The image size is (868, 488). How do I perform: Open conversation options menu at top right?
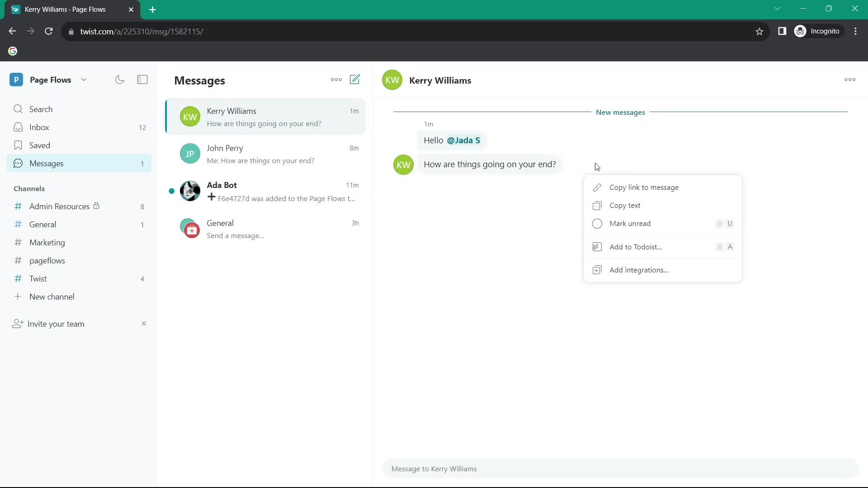pyautogui.click(x=850, y=80)
